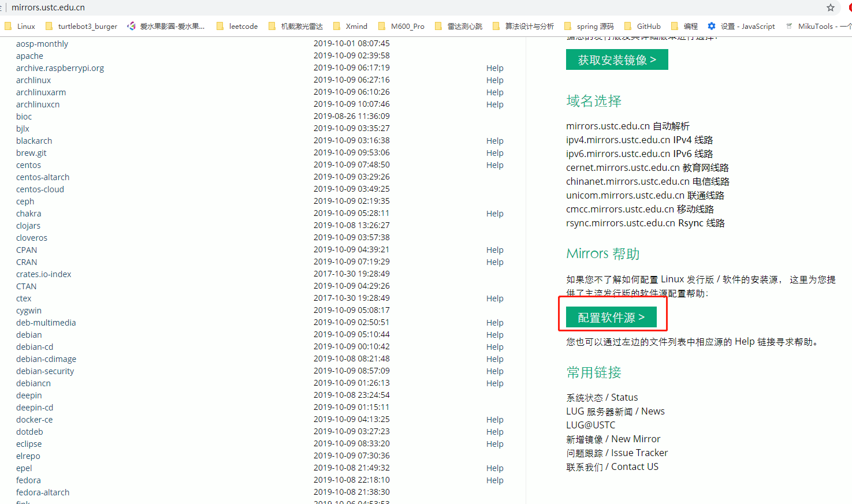Click the 配置软件源 green button
The image size is (852, 504).
[x=611, y=317]
